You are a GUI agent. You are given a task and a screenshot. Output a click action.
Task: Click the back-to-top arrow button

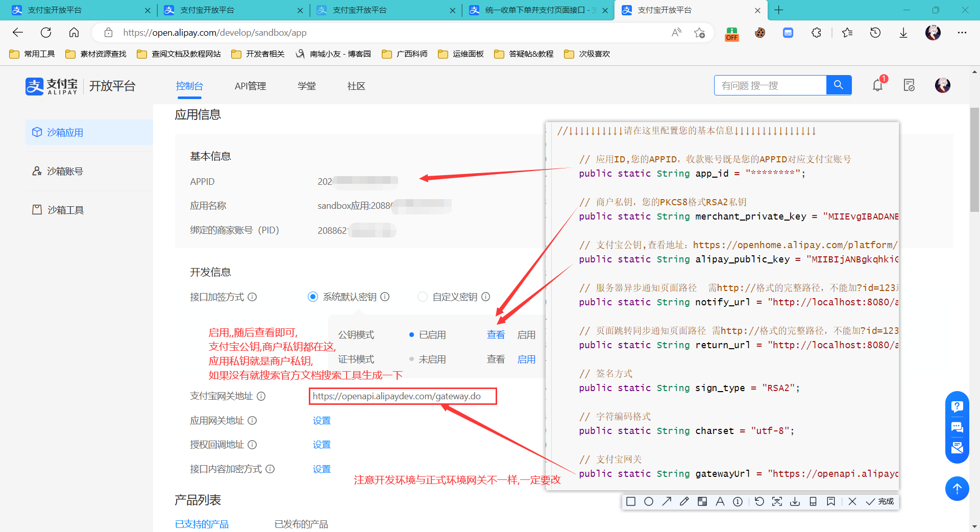[x=957, y=489]
